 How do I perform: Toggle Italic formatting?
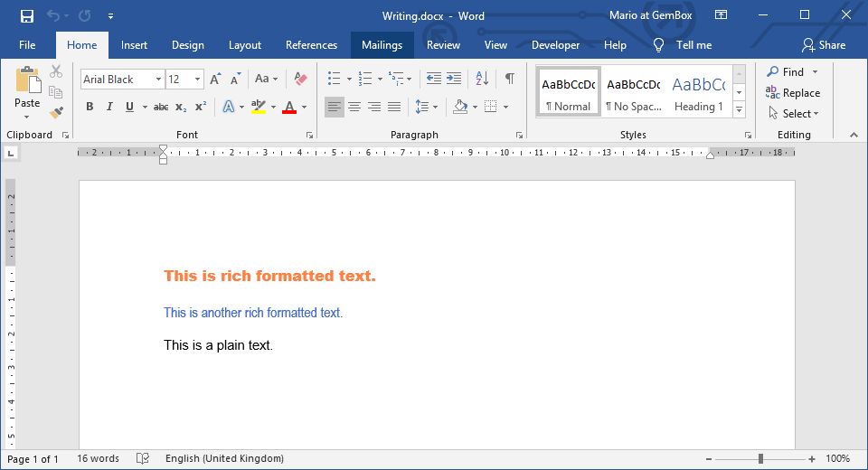tap(109, 107)
